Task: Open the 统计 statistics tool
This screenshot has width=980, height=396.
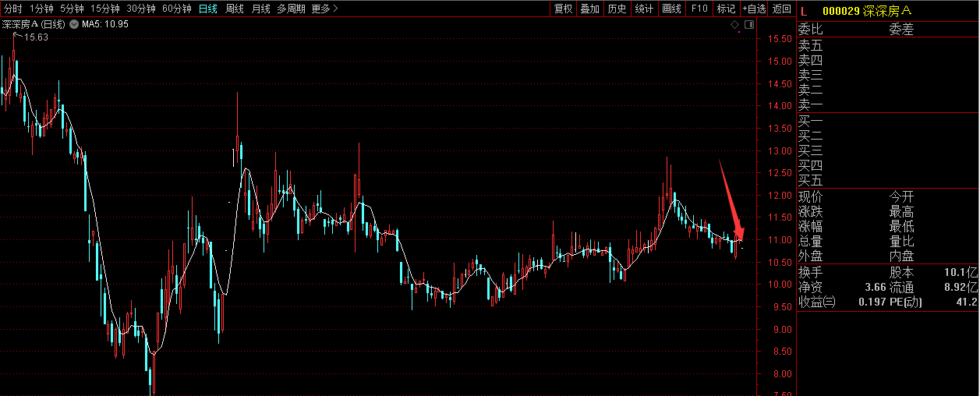Action: tap(644, 9)
